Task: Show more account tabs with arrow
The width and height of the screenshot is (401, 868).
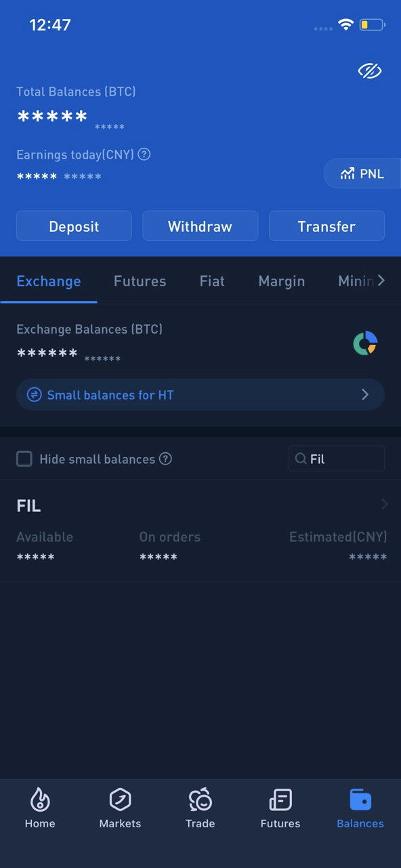Action: 381,280
